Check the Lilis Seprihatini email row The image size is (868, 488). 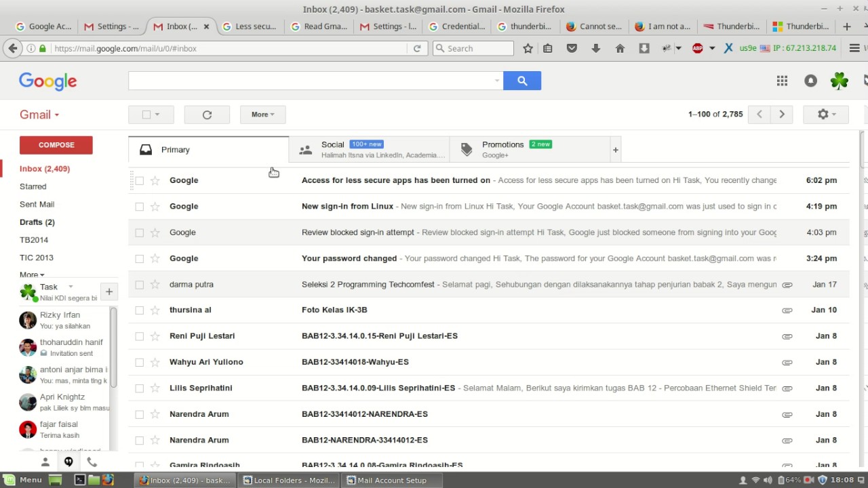140,388
